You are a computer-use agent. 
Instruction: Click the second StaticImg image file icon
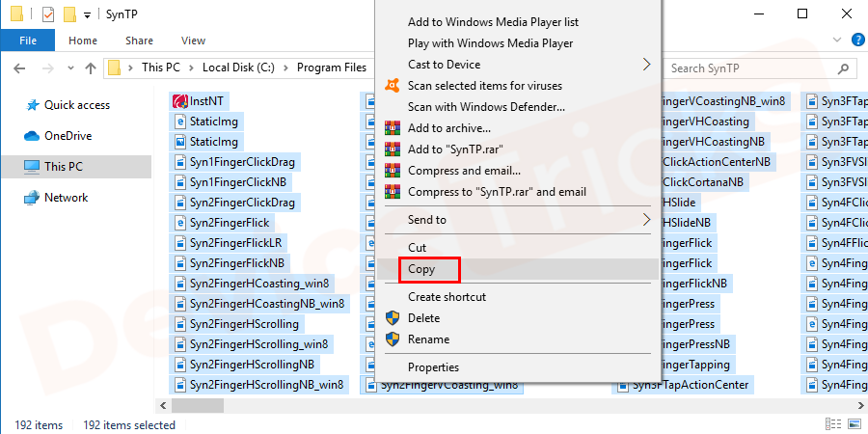pos(180,143)
